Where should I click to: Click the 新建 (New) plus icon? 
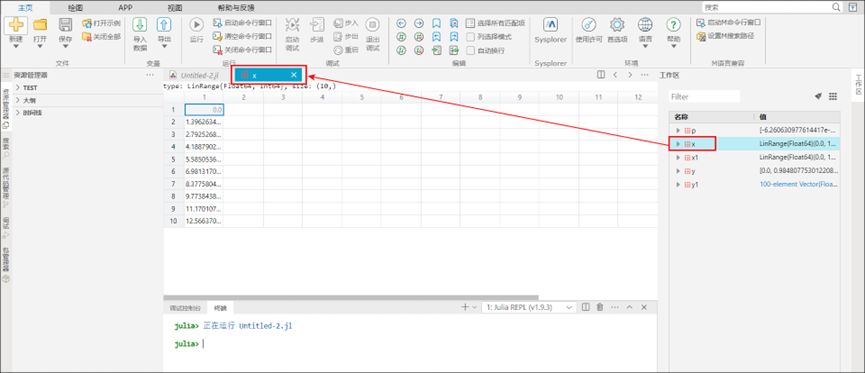pyautogui.click(x=15, y=25)
